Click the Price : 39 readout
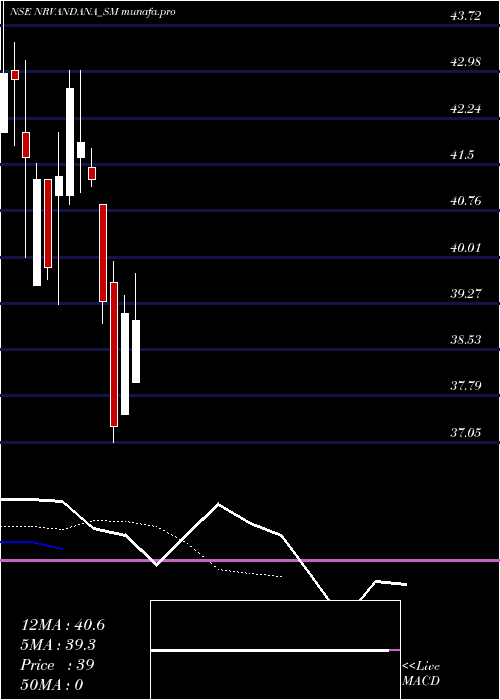Viewport: 500px width, 700px height. tap(57, 665)
